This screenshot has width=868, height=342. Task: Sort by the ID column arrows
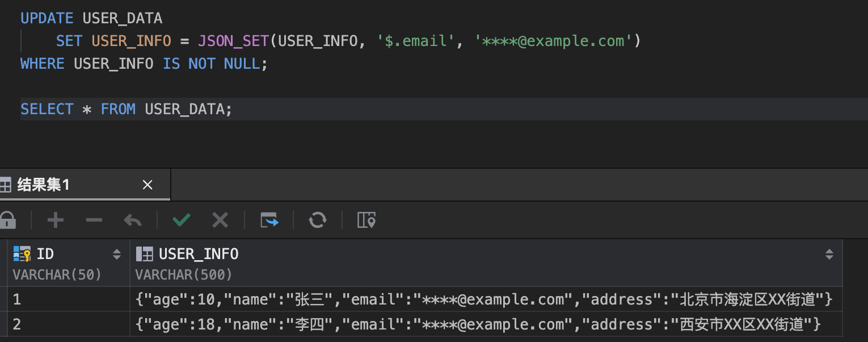coord(117,255)
